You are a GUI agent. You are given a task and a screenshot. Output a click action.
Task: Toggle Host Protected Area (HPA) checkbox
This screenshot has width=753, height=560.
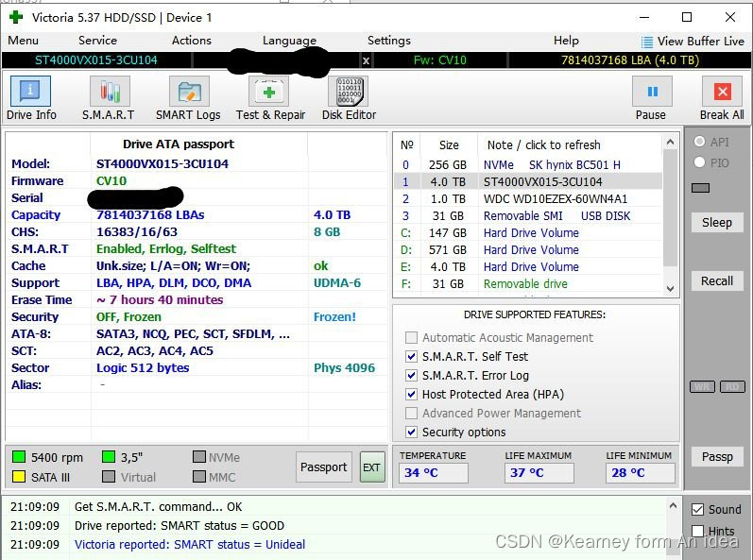click(x=411, y=395)
